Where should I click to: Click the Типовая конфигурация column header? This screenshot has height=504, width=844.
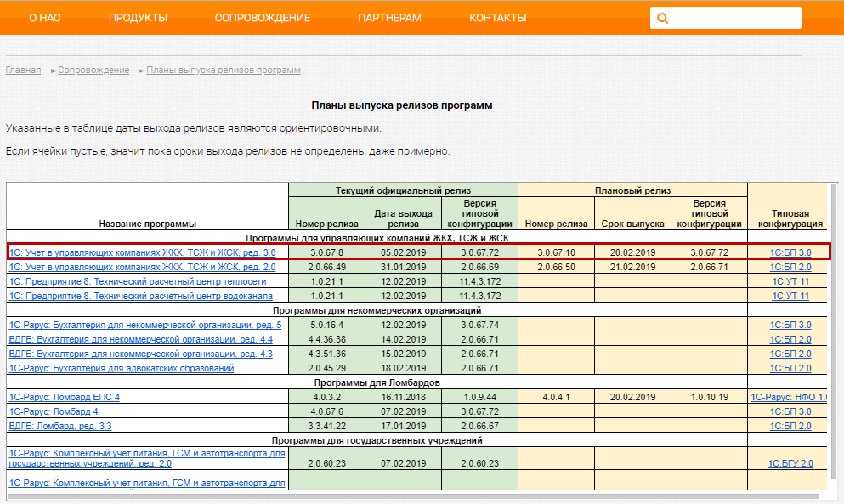coord(790,218)
